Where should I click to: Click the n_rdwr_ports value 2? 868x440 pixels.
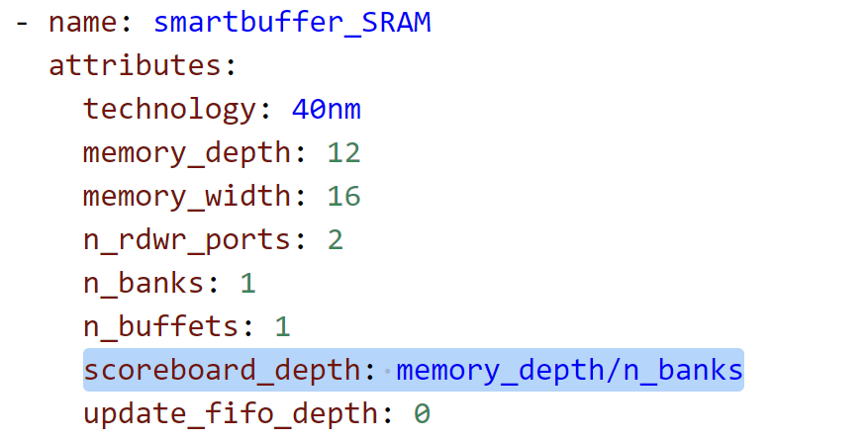[335, 240]
